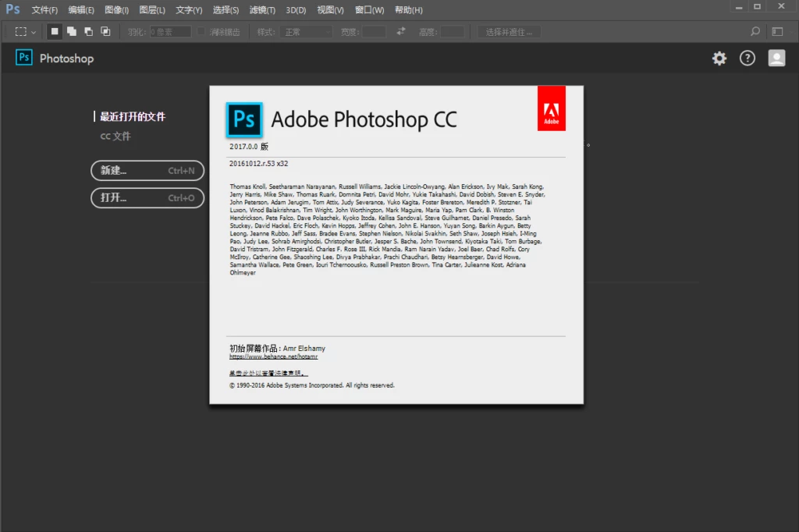The image size is (799, 532).
Task: Open the 滤镜(T) menu
Action: (262, 10)
